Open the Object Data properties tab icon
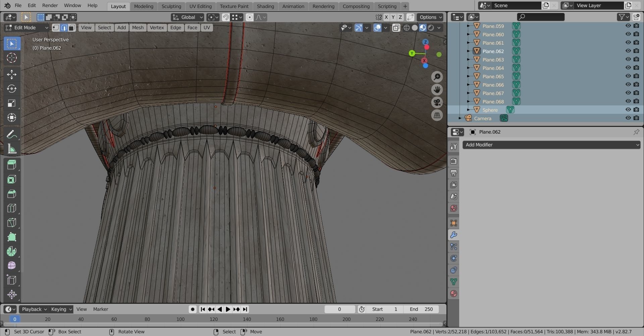Screen dimensions: 644x336 tap(453, 282)
